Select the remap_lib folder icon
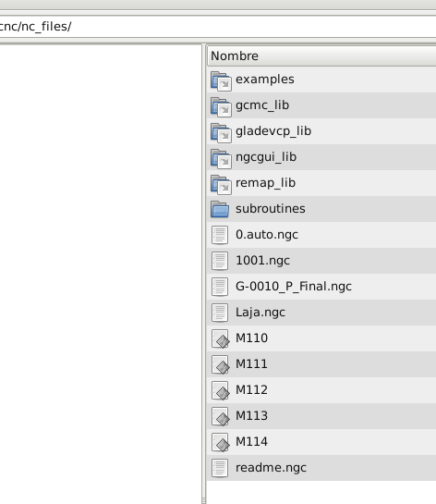436x504 pixels. point(221,185)
